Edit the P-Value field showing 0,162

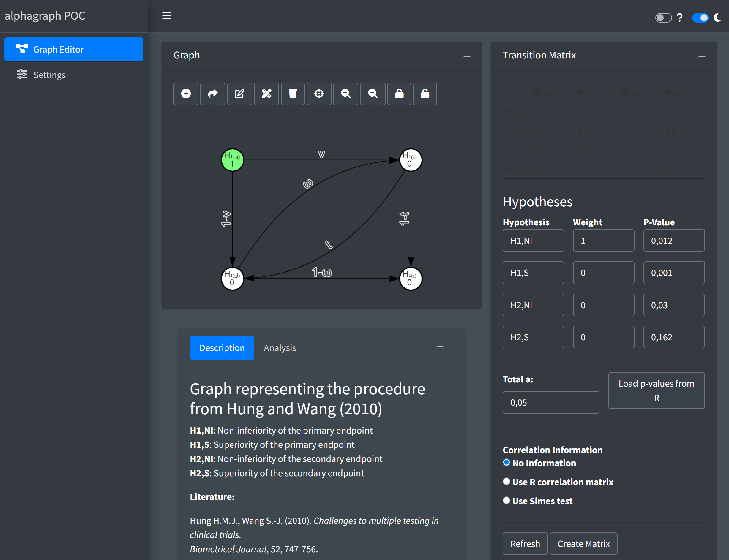pos(674,337)
